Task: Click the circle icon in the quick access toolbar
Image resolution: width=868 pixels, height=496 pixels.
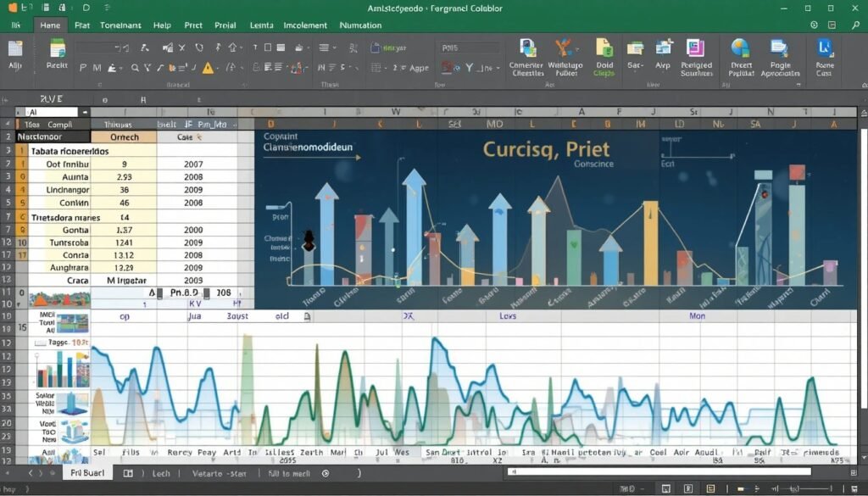Action: click(86, 8)
